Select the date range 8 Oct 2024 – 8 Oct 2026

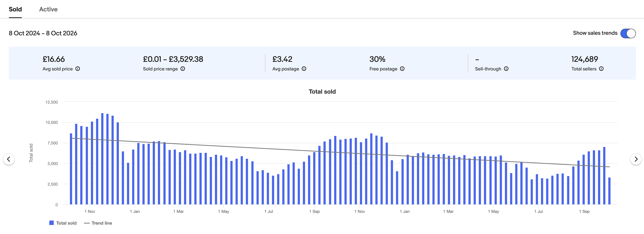click(43, 33)
